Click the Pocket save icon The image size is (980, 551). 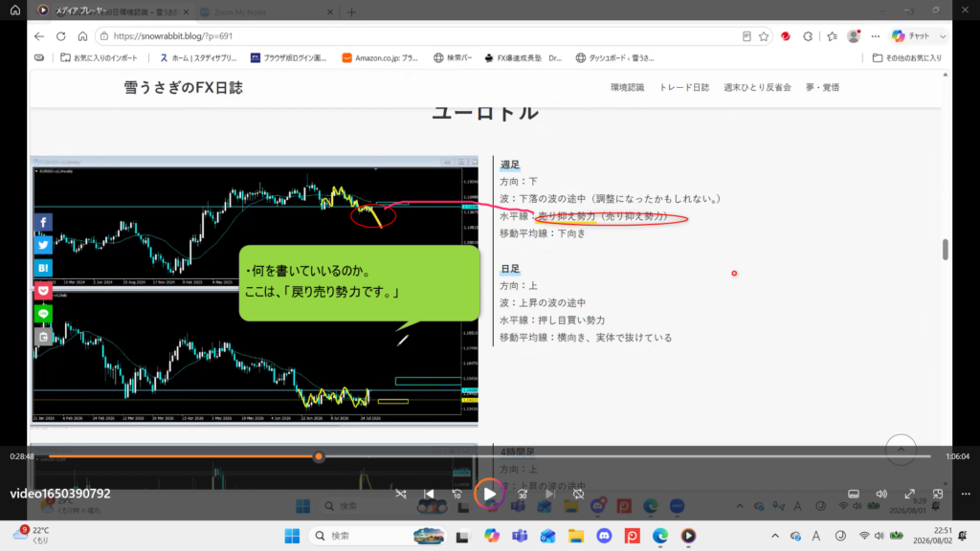pyautogui.click(x=43, y=291)
